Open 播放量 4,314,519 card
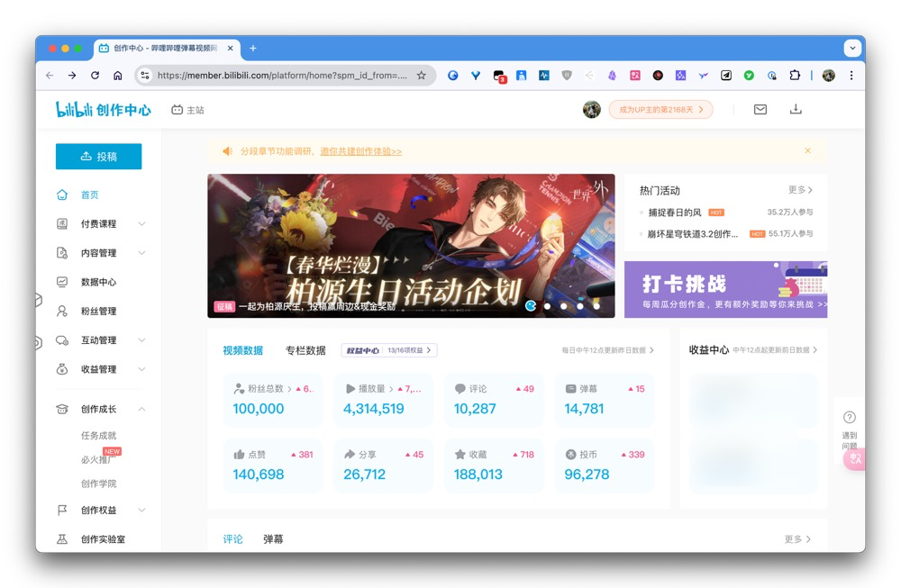 pos(383,400)
